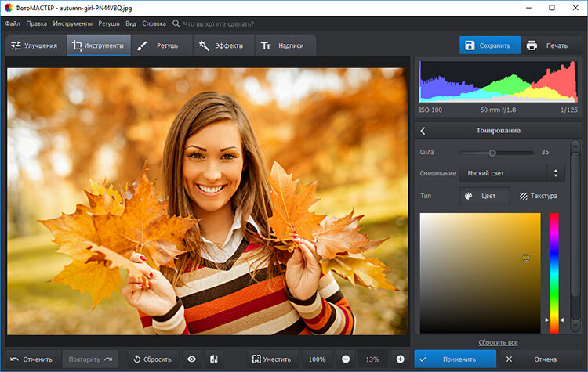Click the histogram display
Image resolution: width=588 pixels, height=372 pixels.
498,81
